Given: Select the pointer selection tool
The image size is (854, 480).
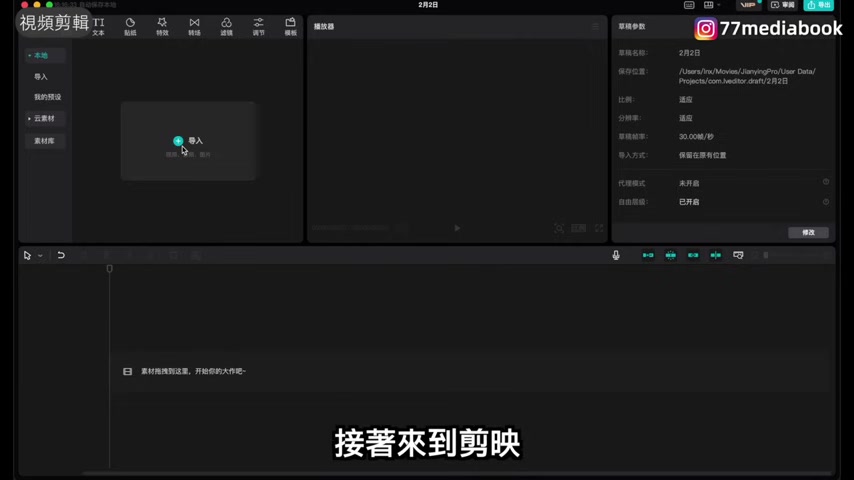Looking at the screenshot, I should [27, 255].
